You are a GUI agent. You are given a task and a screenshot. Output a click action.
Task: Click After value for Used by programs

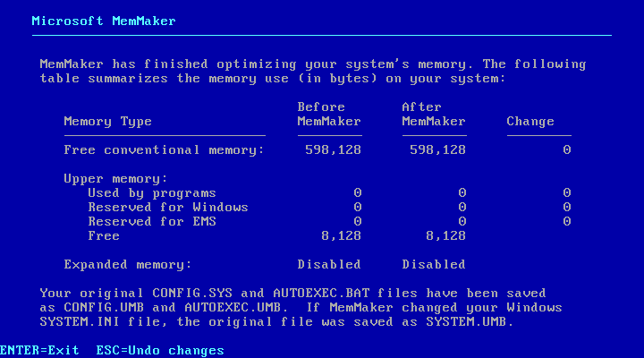[462, 192]
